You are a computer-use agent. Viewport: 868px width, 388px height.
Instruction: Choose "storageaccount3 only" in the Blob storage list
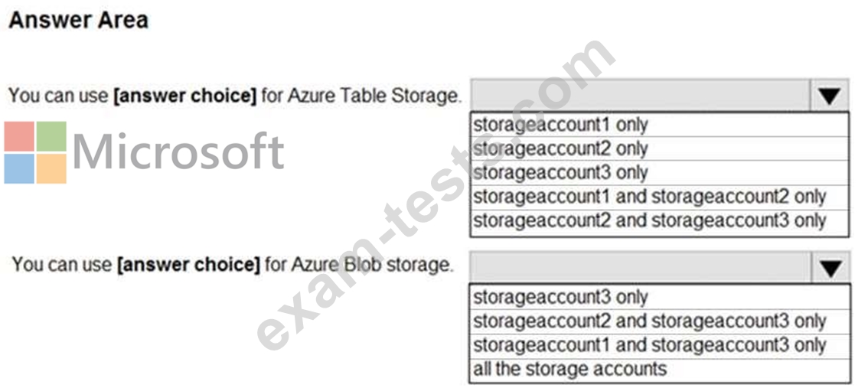tap(560, 296)
